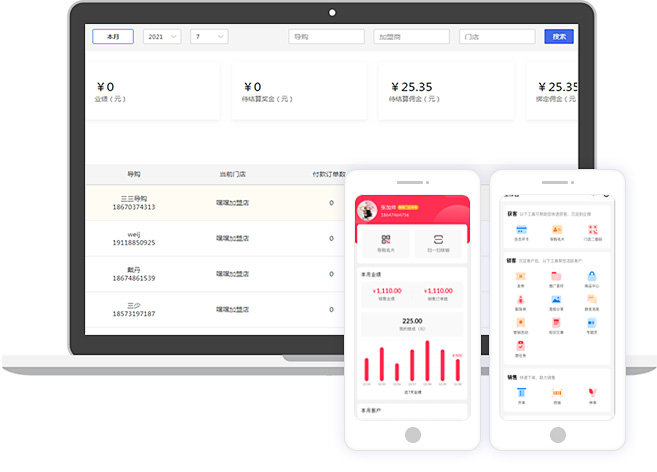Click the 门店 input field
This screenshot has width=657, height=472.
click(x=496, y=36)
